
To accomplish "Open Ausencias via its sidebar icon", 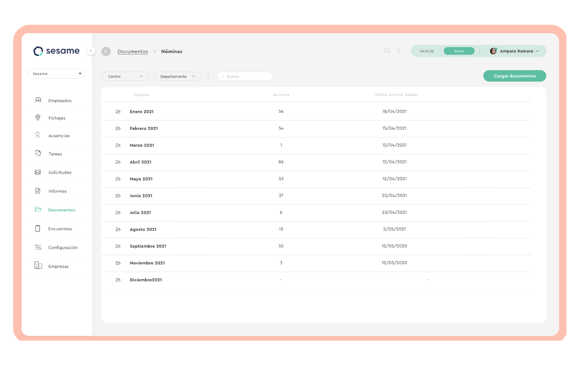I will pyautogui.click(x=38, y=135).
